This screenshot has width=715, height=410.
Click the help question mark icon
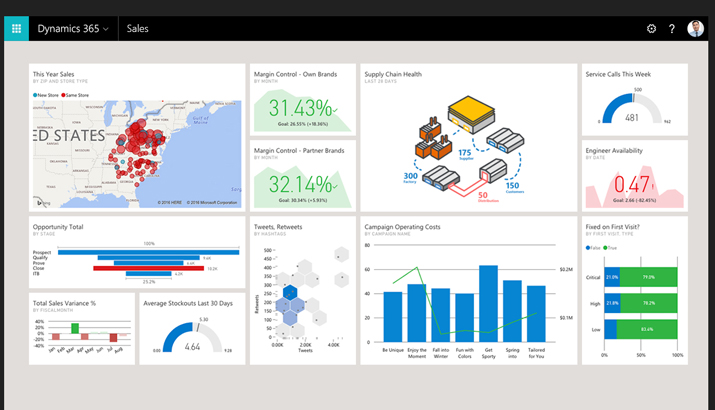pos(672,29)
